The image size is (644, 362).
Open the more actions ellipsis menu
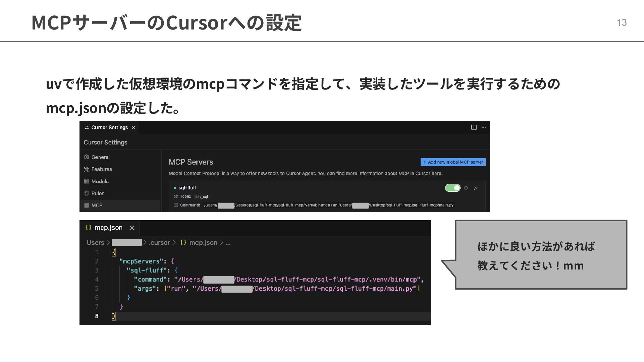pyautogui.click(x=484, y=127)
